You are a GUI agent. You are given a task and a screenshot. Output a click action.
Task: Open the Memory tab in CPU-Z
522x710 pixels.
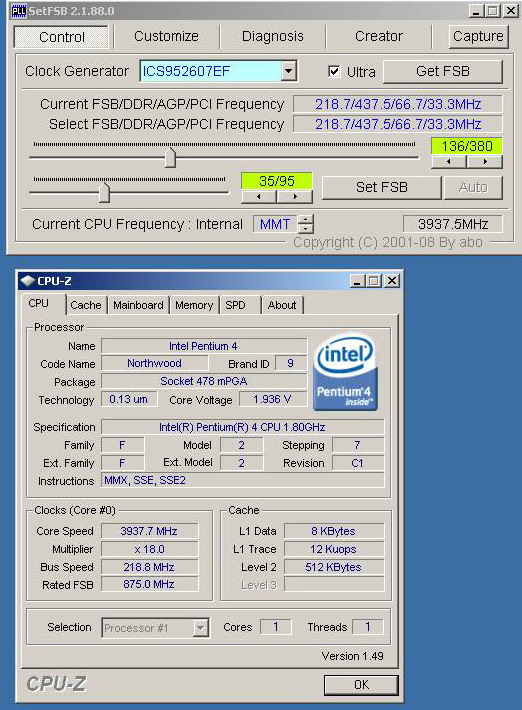pos(194,305)
